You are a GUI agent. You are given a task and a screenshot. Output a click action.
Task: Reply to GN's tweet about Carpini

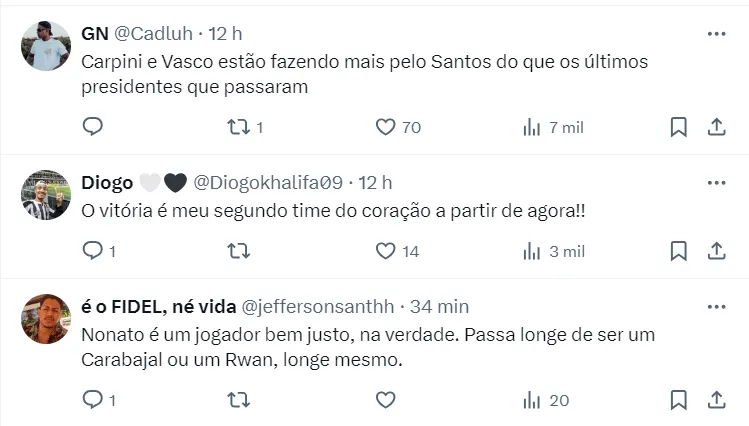pos(92,127)
